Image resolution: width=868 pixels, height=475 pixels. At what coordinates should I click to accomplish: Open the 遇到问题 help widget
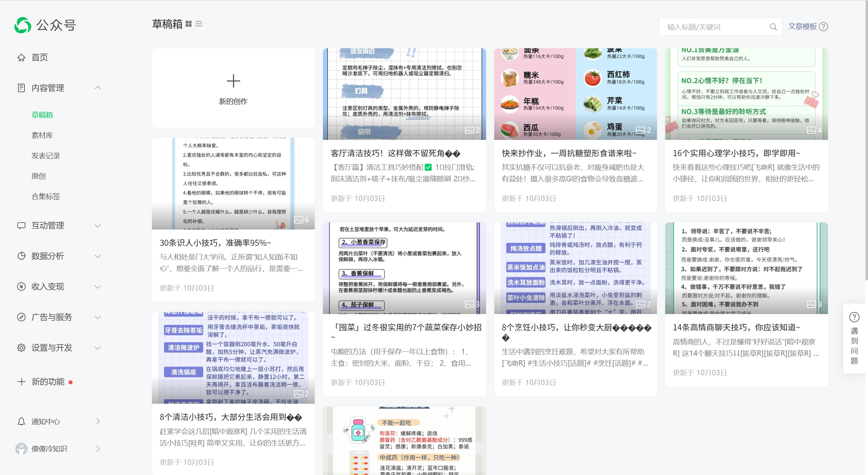point(854,338)
